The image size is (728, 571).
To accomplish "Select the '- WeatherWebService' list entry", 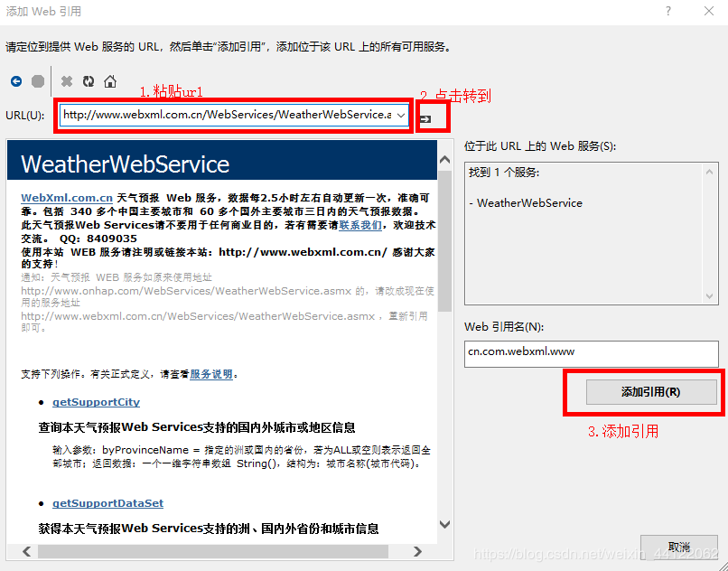I will coord(526,203).
